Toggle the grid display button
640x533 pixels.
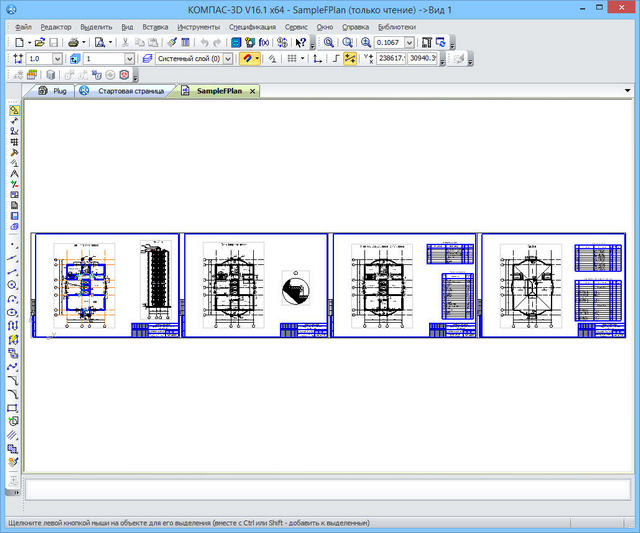[x=290, y=59]
